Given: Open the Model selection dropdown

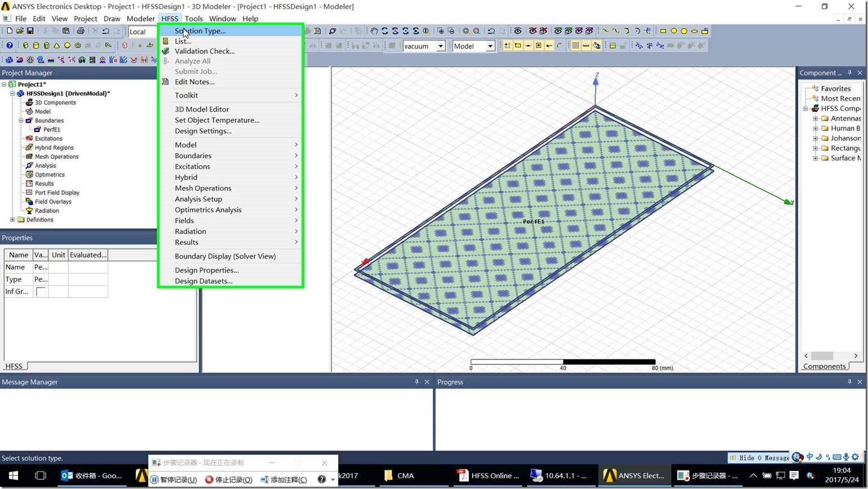Looking at the screenshot, I should pyautogui.click(x=490, y=46).
